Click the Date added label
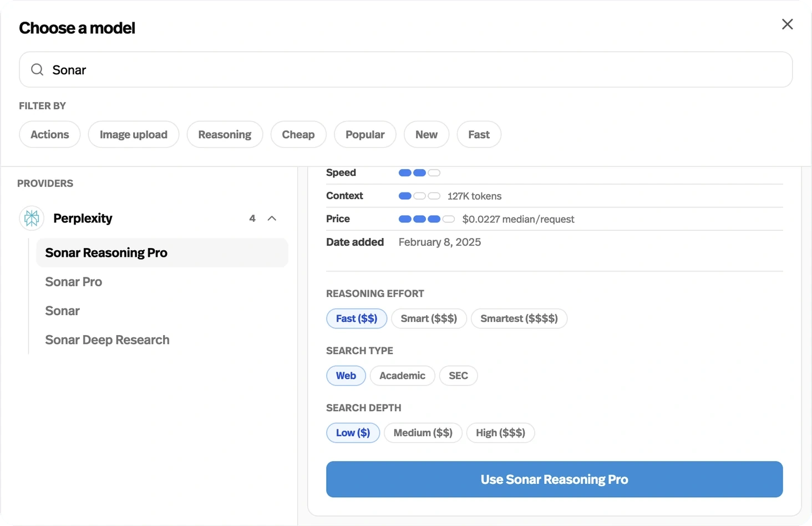The image size is (812, 526). [355, 242]
